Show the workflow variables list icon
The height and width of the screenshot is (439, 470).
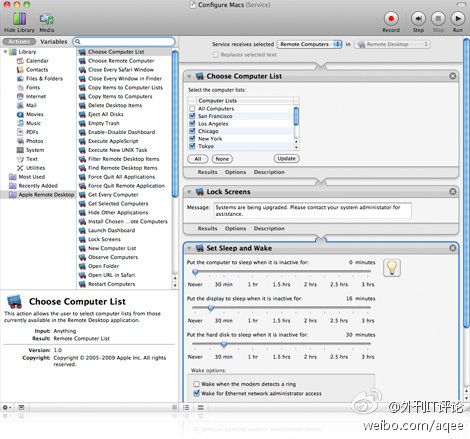(201, 407)
